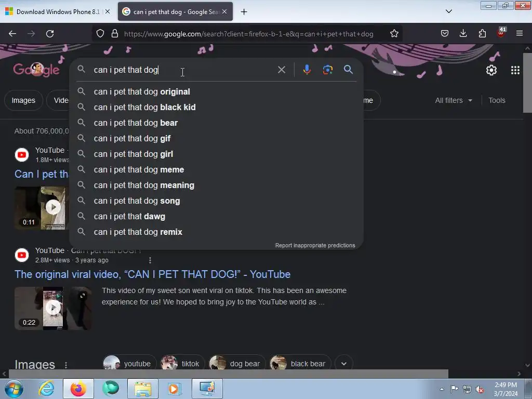Click the uBlock extension icon showing 41
This screenshot has height=399, width=532.
click(x=501, y=33)
